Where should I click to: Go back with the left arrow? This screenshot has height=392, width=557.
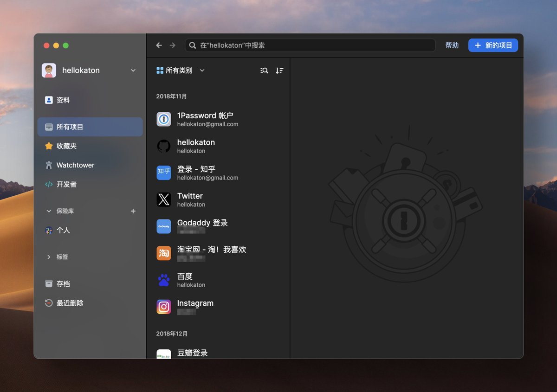[x=159, y=45]
